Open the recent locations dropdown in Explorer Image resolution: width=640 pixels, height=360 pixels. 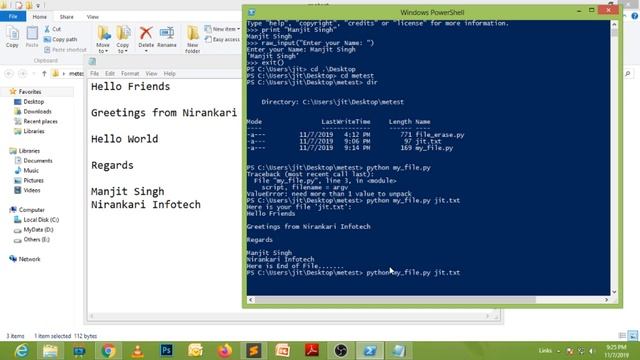coord(33,73)
